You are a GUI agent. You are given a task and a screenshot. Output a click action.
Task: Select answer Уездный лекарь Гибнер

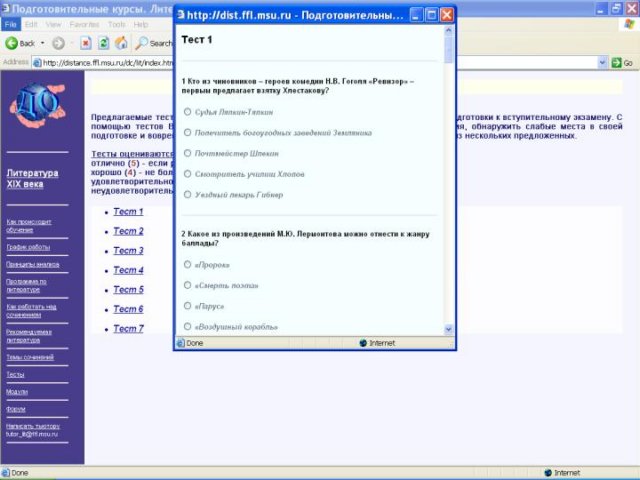(x=187, y=194)
